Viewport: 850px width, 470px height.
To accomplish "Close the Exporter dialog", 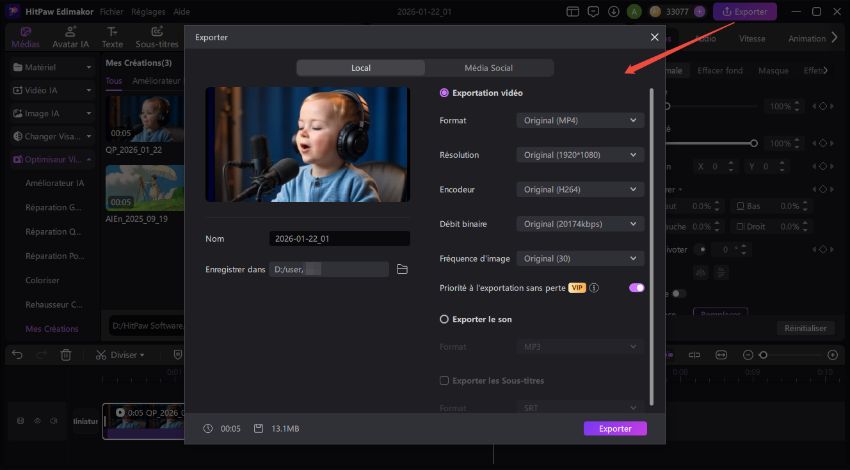I will click(x=654, y=37).
